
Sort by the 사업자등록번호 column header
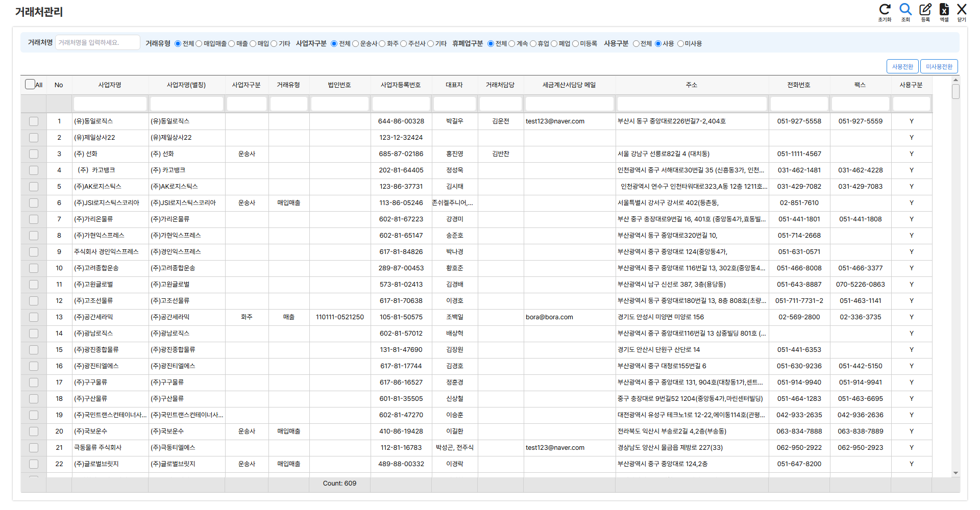coord(401,85)
